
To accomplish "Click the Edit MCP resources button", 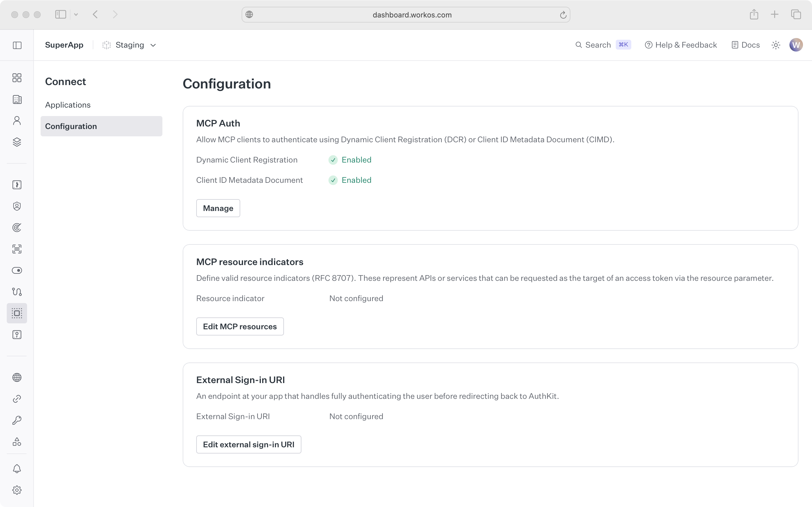I will [240, 327].
